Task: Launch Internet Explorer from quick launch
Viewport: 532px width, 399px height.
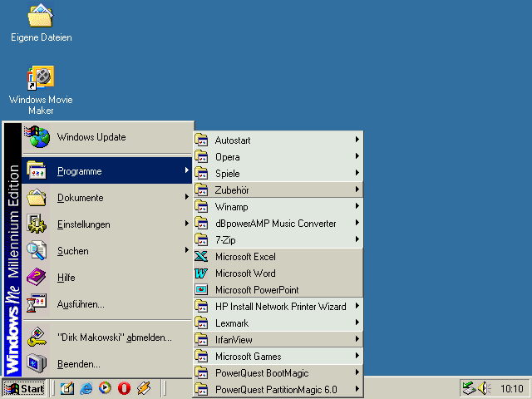Action: (x=86, y=388)
